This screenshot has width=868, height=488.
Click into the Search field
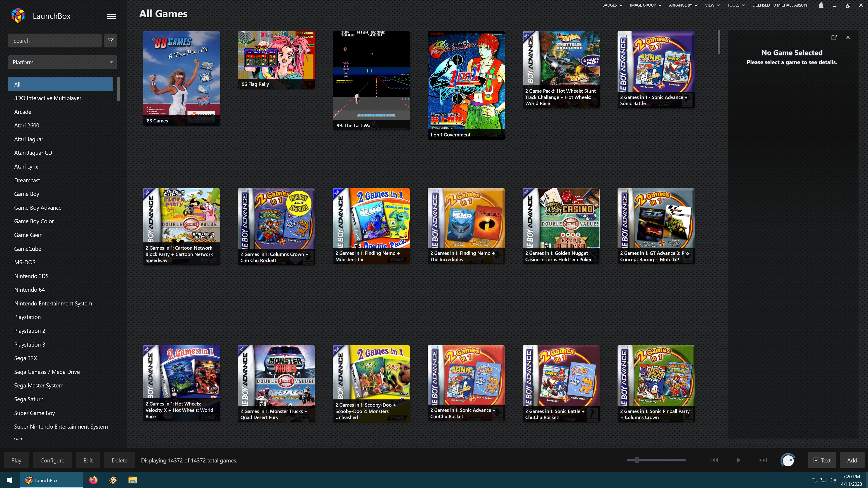(54, 41)
